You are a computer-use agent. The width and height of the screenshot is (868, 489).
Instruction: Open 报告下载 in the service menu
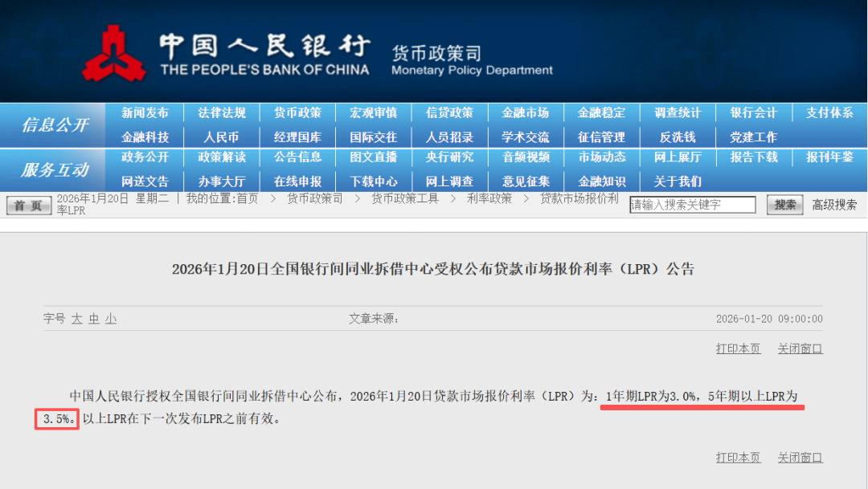753,157
